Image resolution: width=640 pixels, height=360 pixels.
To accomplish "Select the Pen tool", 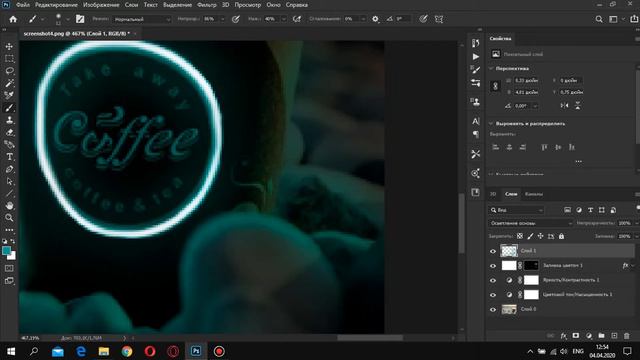I will [9, 169].
